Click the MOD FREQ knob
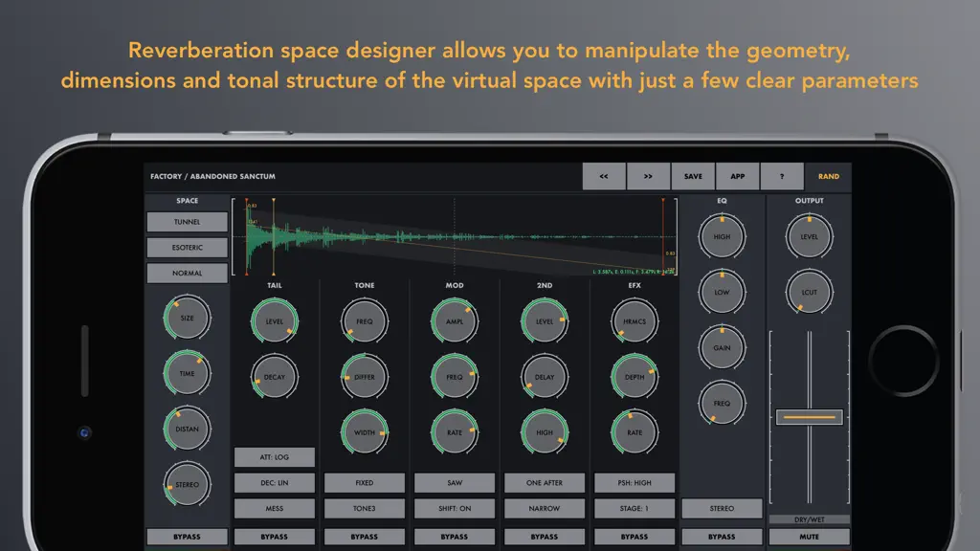This screenshot has height=551, width=980. 455,377
